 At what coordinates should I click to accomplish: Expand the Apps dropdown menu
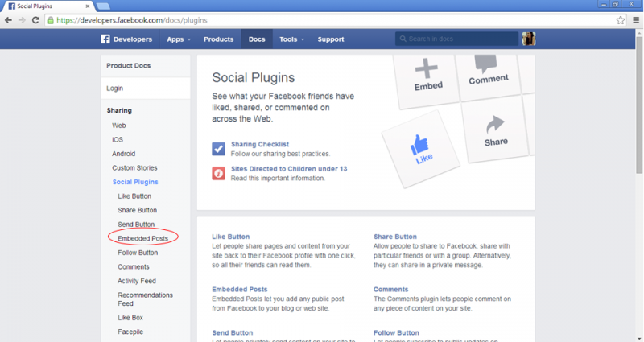click(179, 39)
